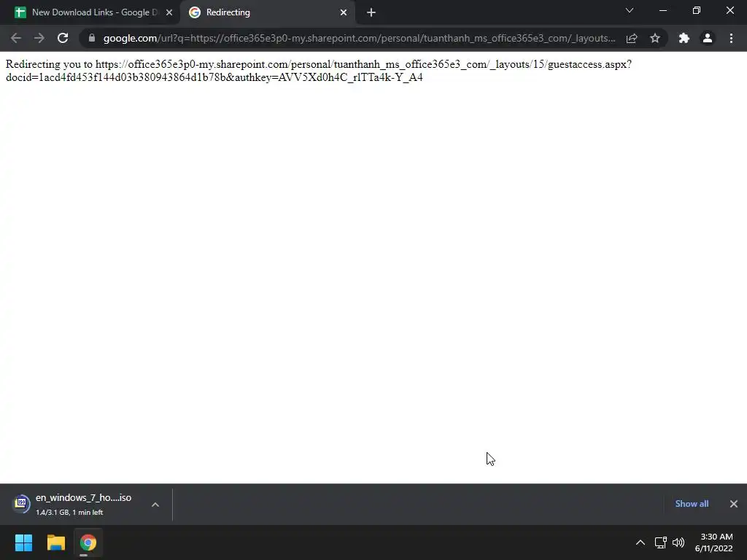Close the Redirecting tab

344,13
